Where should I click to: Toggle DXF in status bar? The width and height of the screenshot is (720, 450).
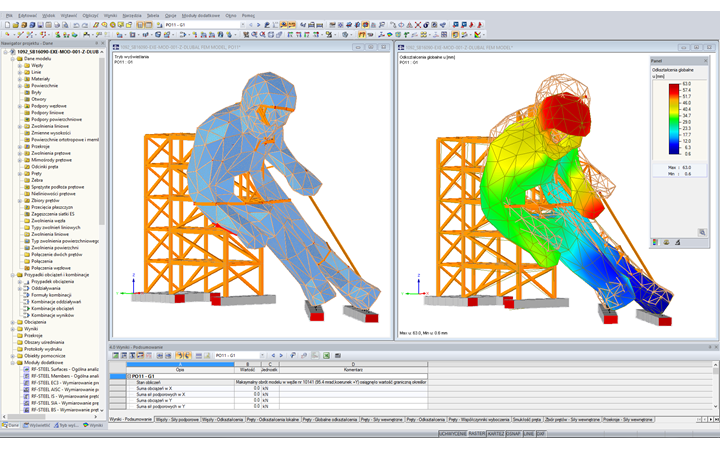click(x=541, y=433)
